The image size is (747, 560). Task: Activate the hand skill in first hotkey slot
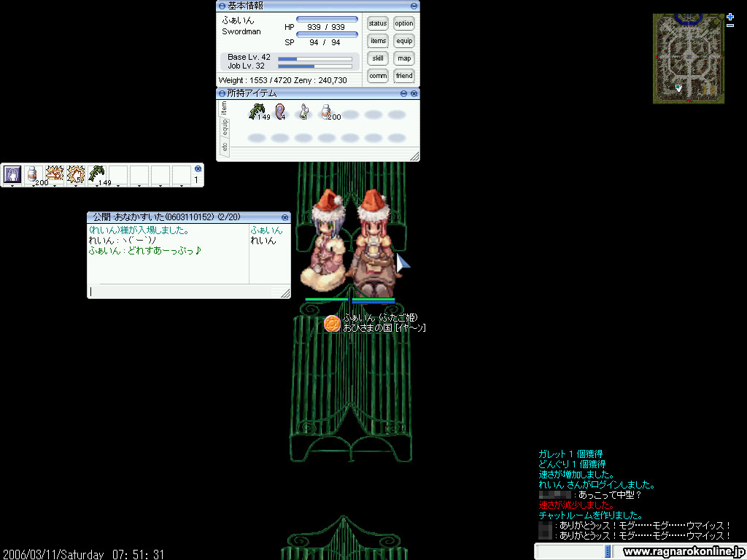(12, 174)
